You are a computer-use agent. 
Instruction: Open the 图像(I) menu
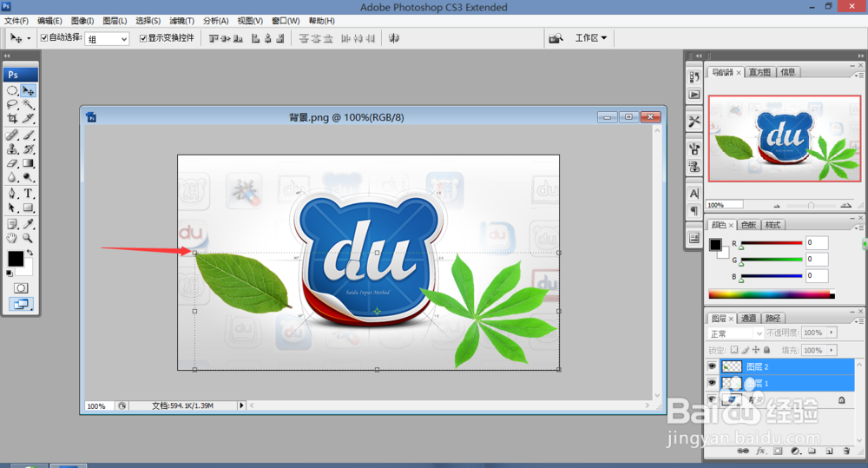82,21
